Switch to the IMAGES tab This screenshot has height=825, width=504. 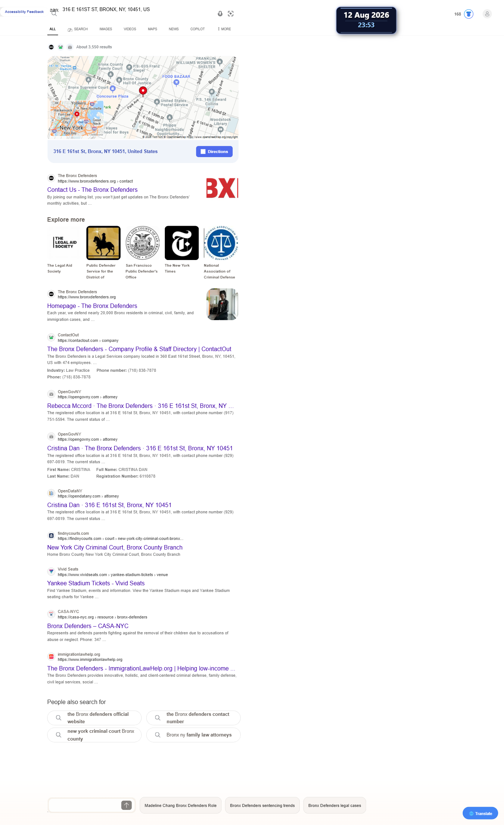point(106,29)
